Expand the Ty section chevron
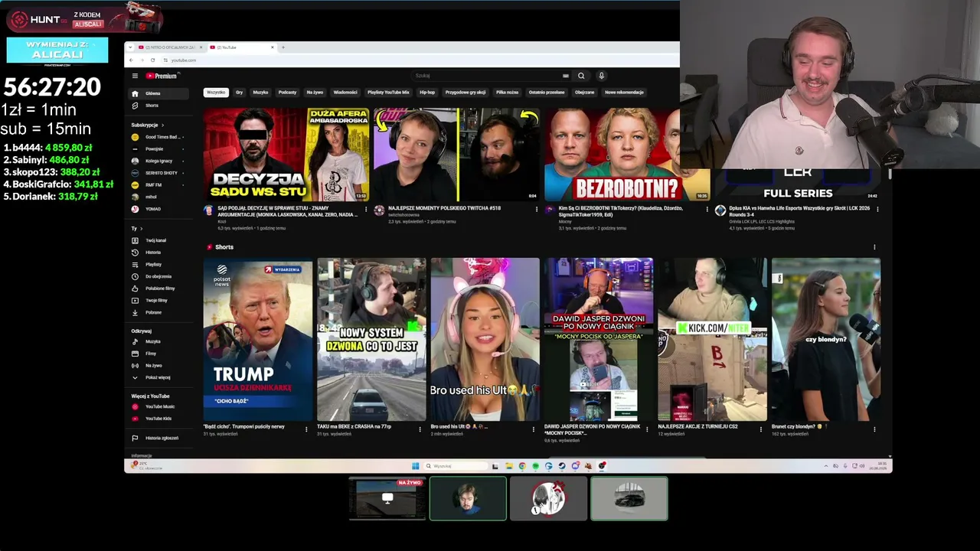Screen dimensions: 980x551 pyautogui.click(x=142, y=229)
